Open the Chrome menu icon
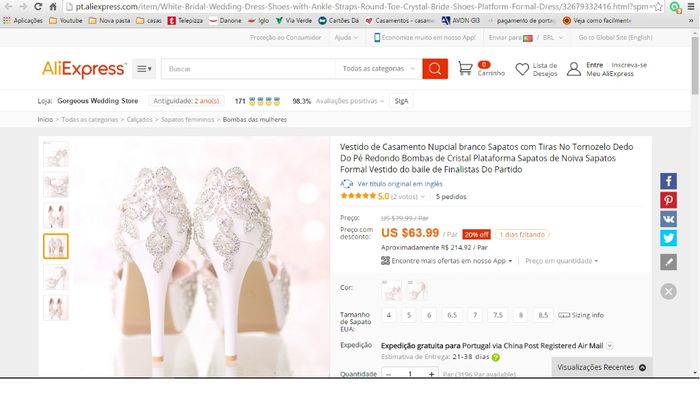Screen dimensions: 700x393 click(x=691, y=7)
